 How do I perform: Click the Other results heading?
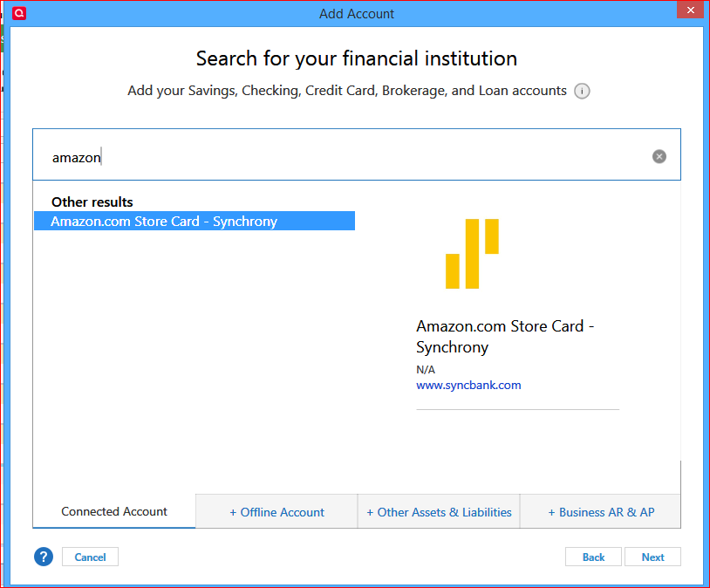pos(92,202)
